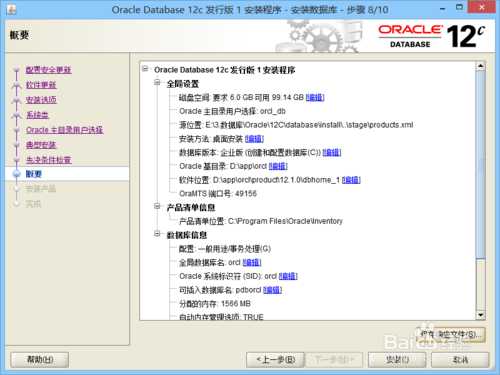500x375 pixels.
Task: Collapse the 产品清单信息 section
Action: pyautogui.click(x=157, y=207)
